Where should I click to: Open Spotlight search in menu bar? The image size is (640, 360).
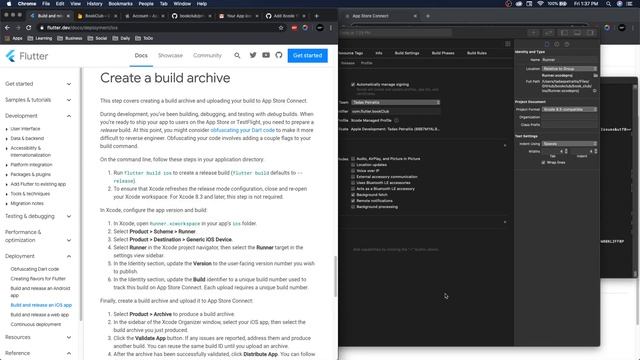click(x=608, y=4)
